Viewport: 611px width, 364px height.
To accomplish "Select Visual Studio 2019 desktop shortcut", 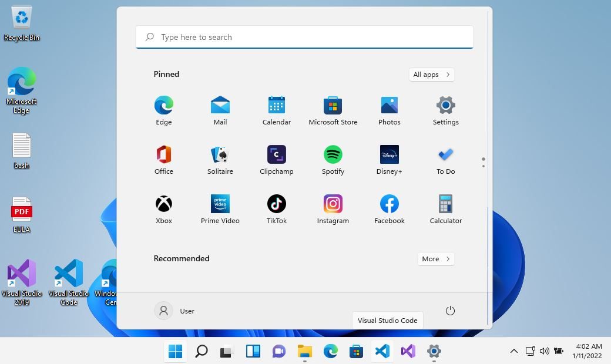I will 22,282.
